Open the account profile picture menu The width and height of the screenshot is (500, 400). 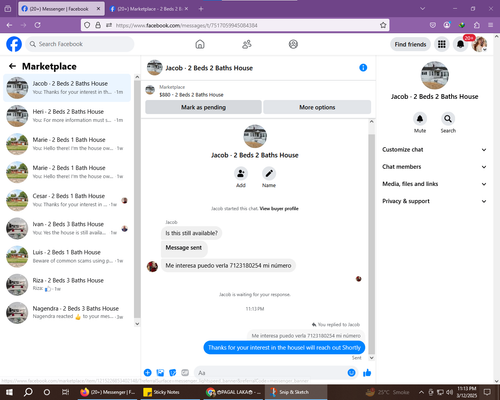(x=479, y=44)
